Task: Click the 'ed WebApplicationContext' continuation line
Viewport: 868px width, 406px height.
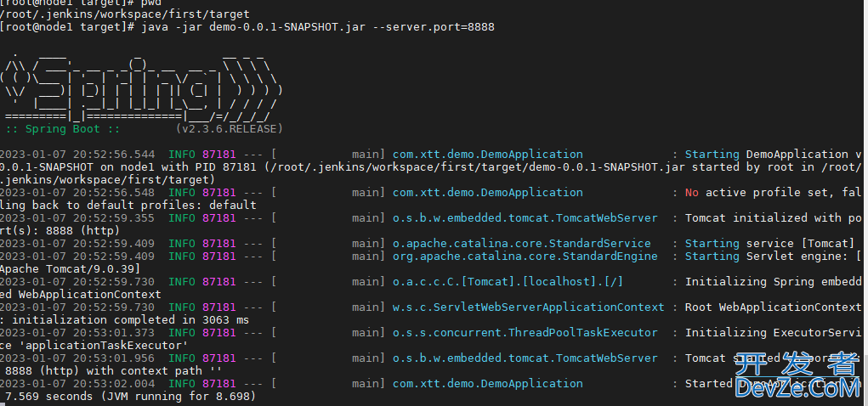Action: (81, 294)
